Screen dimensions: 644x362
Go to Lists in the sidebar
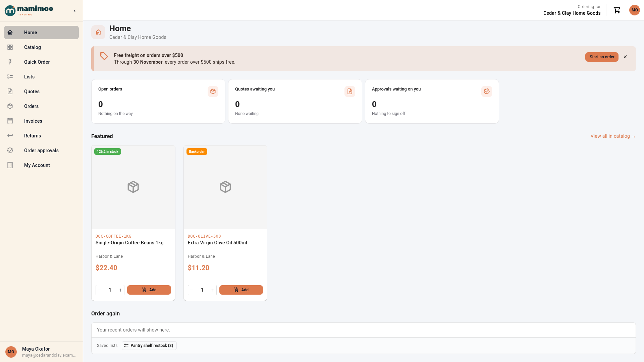(41, 77)
